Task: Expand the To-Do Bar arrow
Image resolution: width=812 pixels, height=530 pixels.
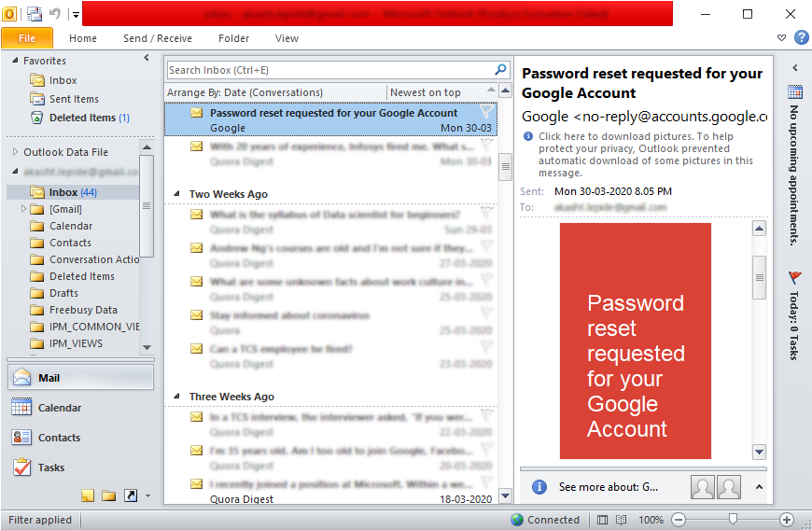Action: (794, 67)
